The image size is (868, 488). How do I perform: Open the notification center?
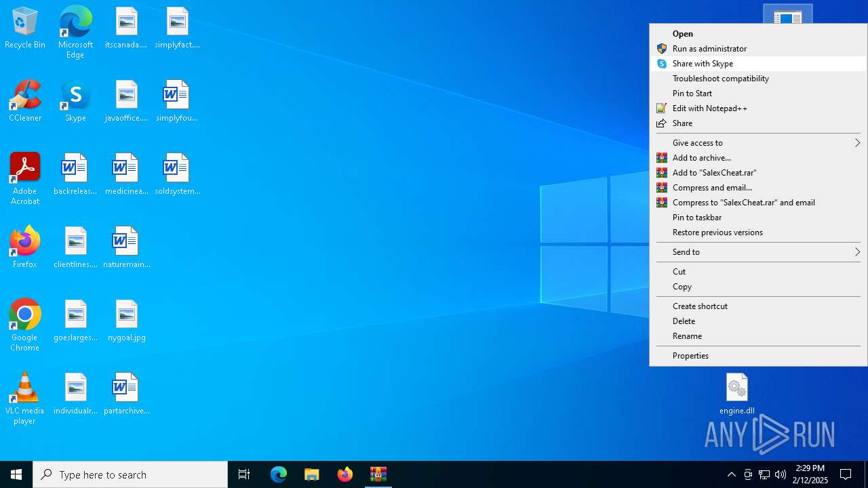point(846,474)
